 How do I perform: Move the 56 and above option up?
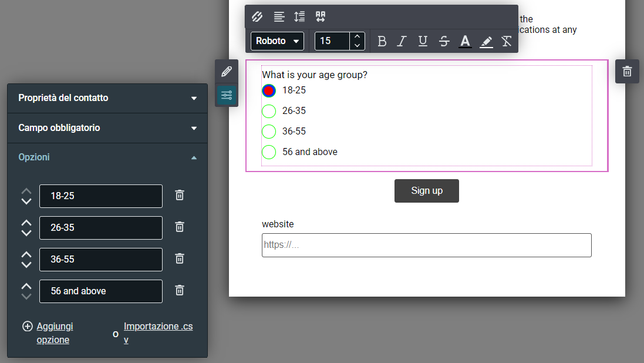[26, 285]
